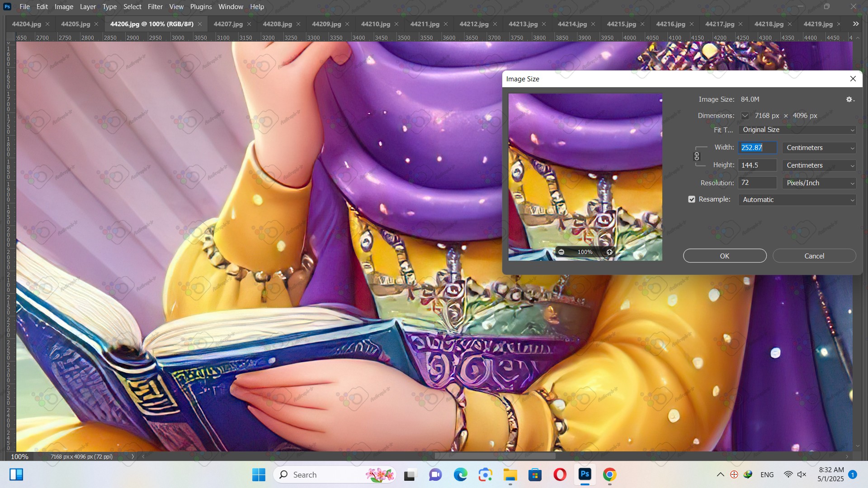Open the ENG language indicator

tap(767, 474)
